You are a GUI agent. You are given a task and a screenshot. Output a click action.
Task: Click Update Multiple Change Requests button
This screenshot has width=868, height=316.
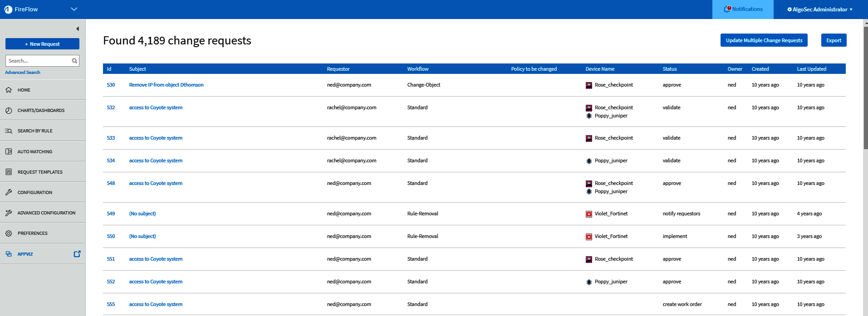(x=764, y=40)
